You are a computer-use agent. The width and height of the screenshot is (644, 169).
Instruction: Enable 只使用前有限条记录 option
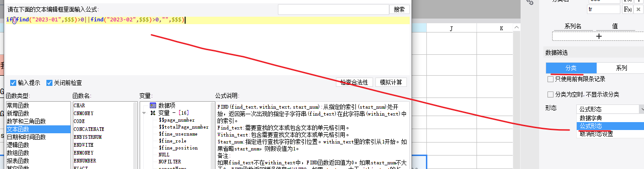coord(550,79)
